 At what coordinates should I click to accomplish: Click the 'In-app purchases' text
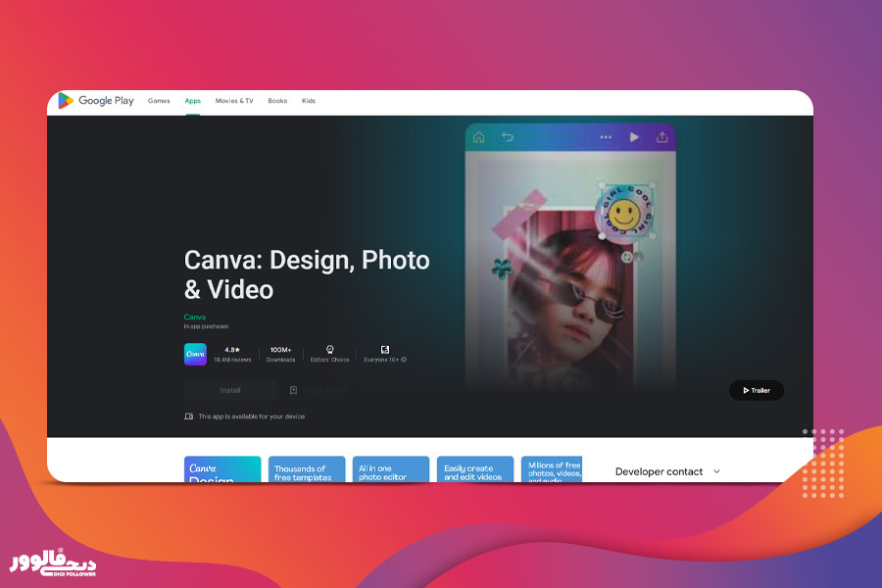point(206,326)
